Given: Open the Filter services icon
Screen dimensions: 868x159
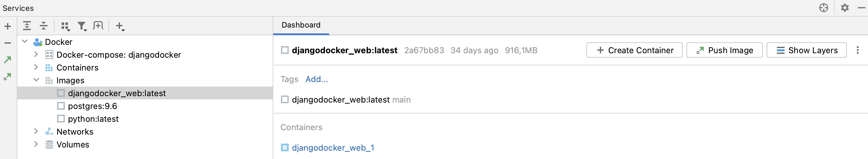Looking at the screenshot, I should tap(82, 26).
